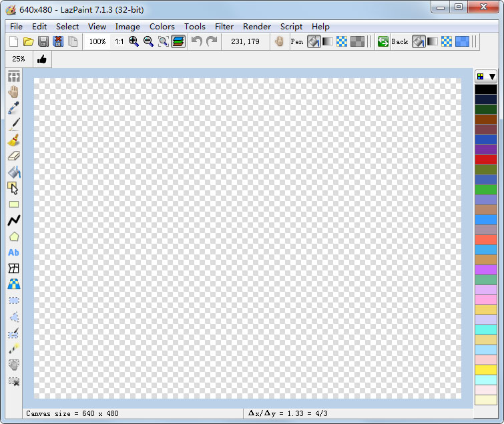This screenshot has width=504, height=424.
Task: Select the Eraser tool
Action: tap(13, 156)
